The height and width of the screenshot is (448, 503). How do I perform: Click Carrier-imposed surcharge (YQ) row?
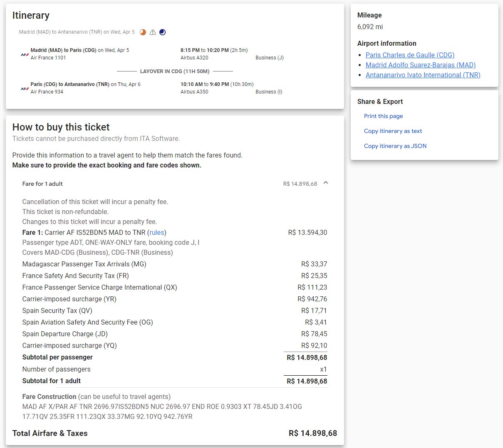tap(175, 345)
